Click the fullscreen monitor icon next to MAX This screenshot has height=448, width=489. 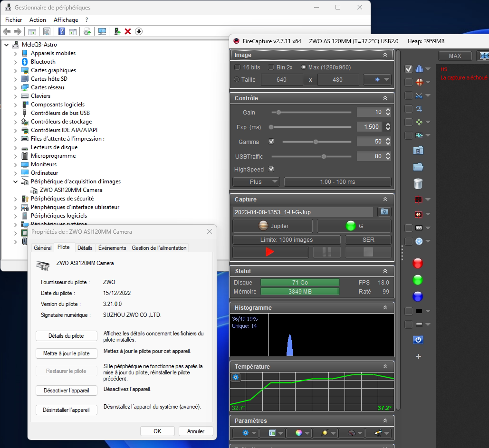(x=484, y=56)
